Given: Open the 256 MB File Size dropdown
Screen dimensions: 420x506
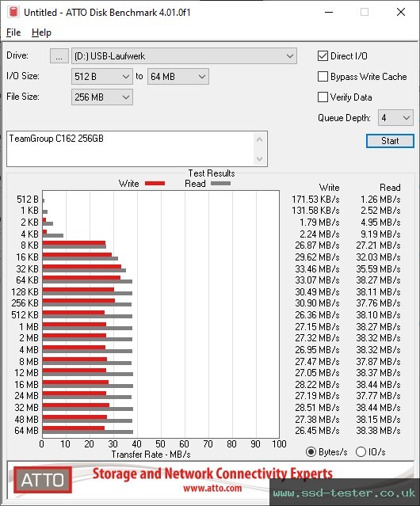Looking at the screenshot, I should pos(102,97).
